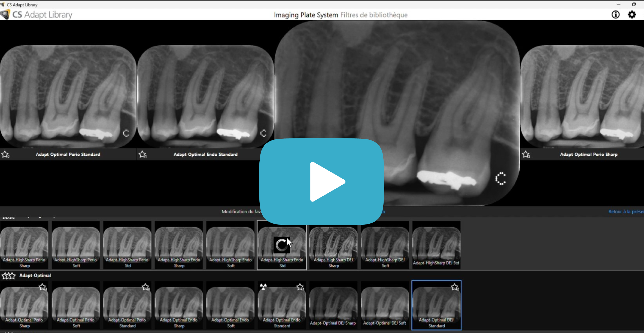The image size is (644, 333).
Task: Select the Adapt-Optimal DEJ Soft thumbnail
Action: coord(385,305)
